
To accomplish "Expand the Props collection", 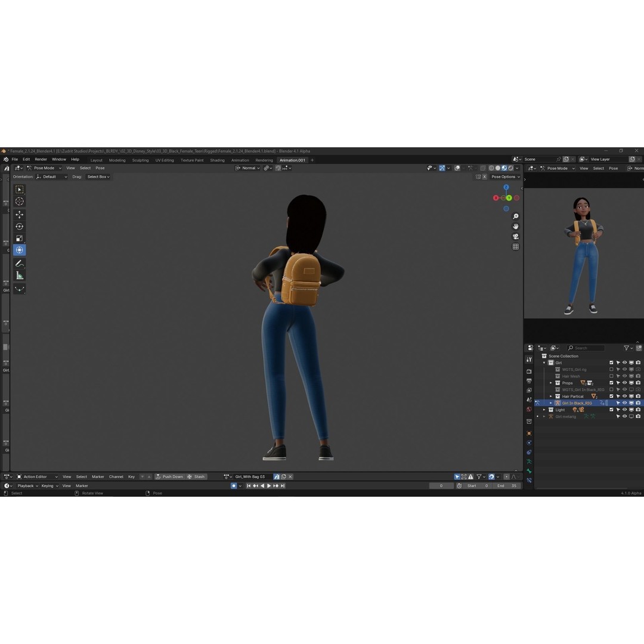I will (551, 383).
